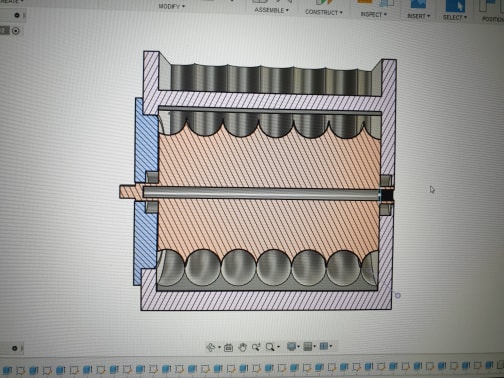The height and width of the screenshot is (378, 504).
Task: Select the purple hatched housing body
Action: tap(267, 300)
